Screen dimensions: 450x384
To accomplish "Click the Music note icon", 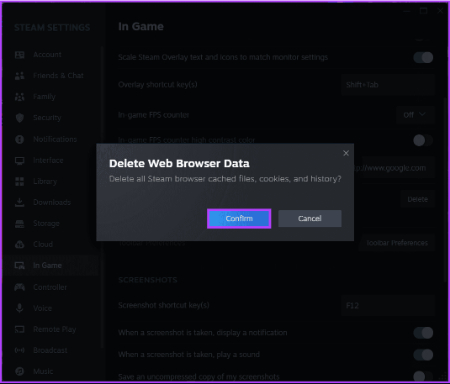I will 20,371.
